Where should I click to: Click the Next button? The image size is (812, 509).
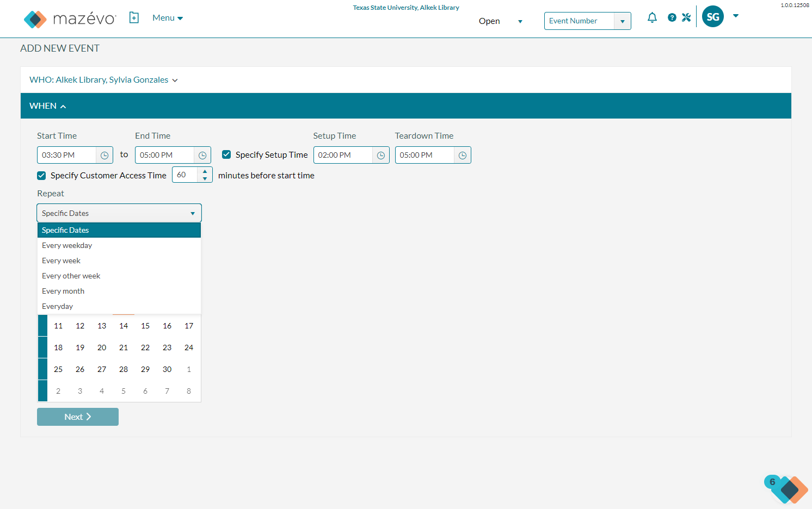click(x=78, y=417)
